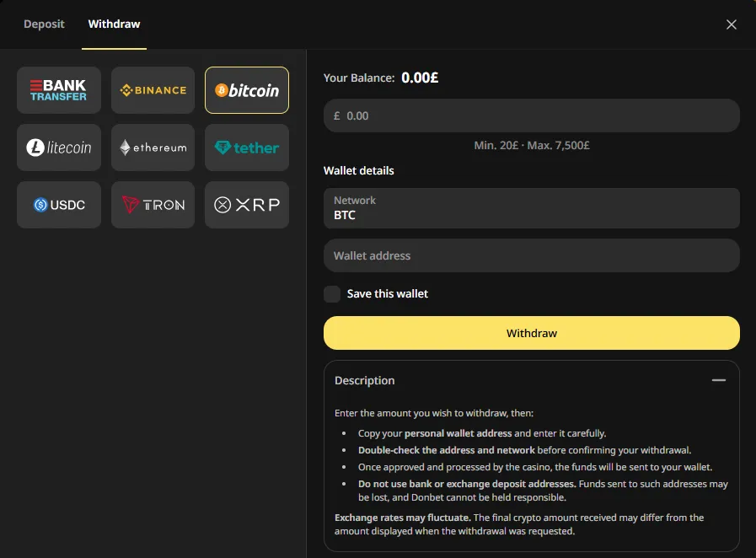Click the 'Your Balance:' label
Viewport: 756px width, 558px height.
(x=359, y=78)
